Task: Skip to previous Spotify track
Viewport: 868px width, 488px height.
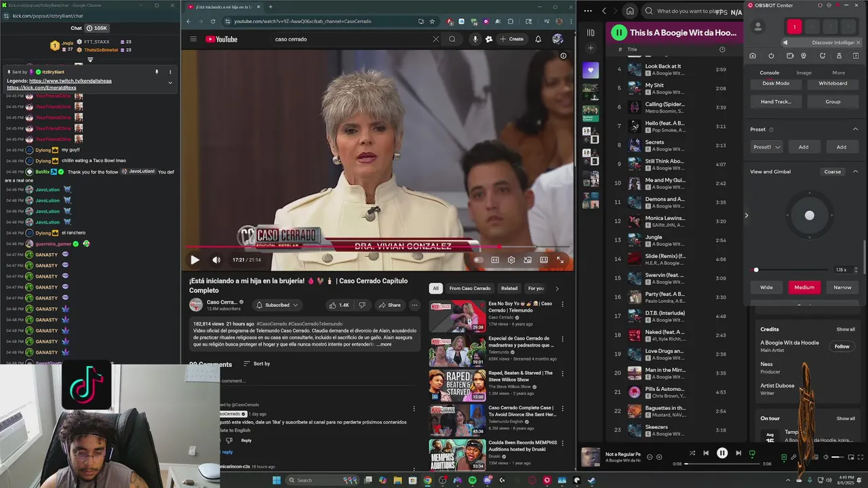Action: tap(706, 453)
